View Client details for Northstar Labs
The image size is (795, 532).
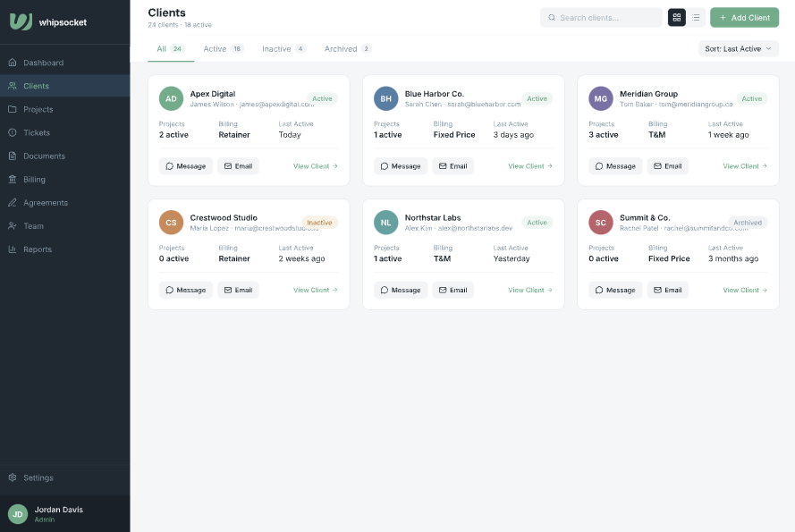(x=529, y=290)
